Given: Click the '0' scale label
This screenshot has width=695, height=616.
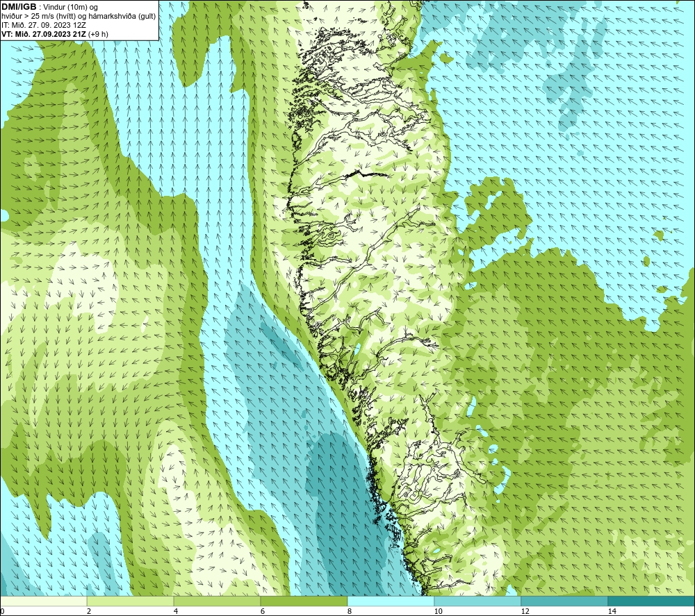Looking at the screenshot, I should (2, 612).
